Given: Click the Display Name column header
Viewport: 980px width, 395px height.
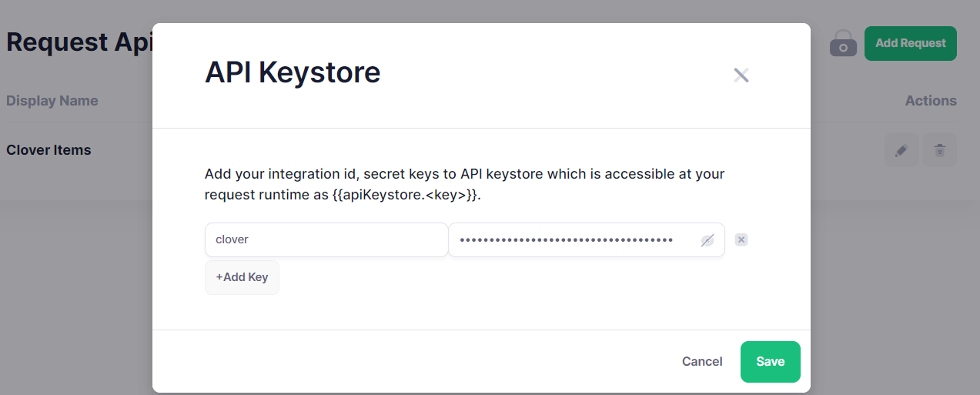Looking at the screenshot, I should click(52, 101).
